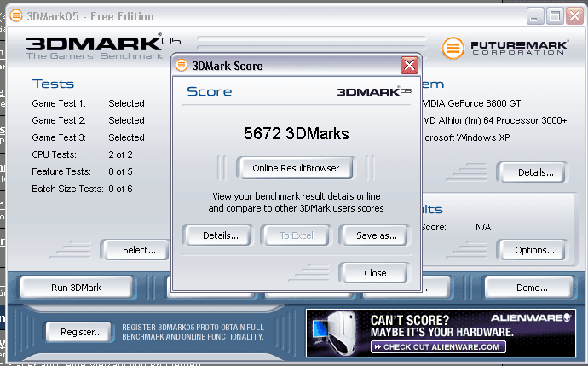This screenshot has width=588, height=366.
Task: Click the CPU Tests: 2 of 2 value
Action: (x=120, y=154)
